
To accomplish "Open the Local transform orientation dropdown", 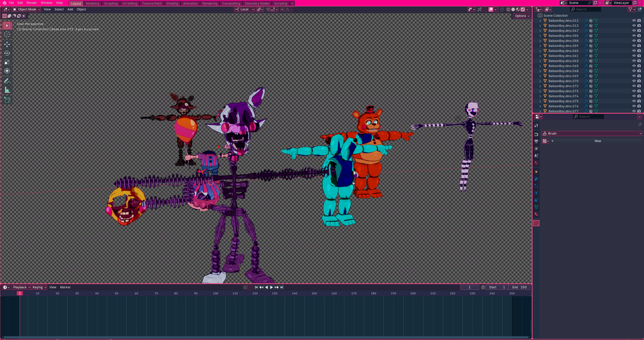I will (x=245, y=9).
